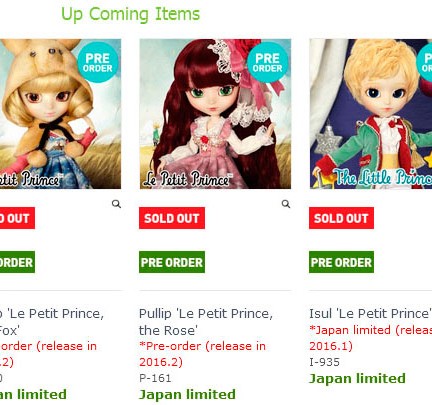
Task: Open the Pullip 'Le Petit Prince, the Rose' link
Action: [x=206, y=322]
